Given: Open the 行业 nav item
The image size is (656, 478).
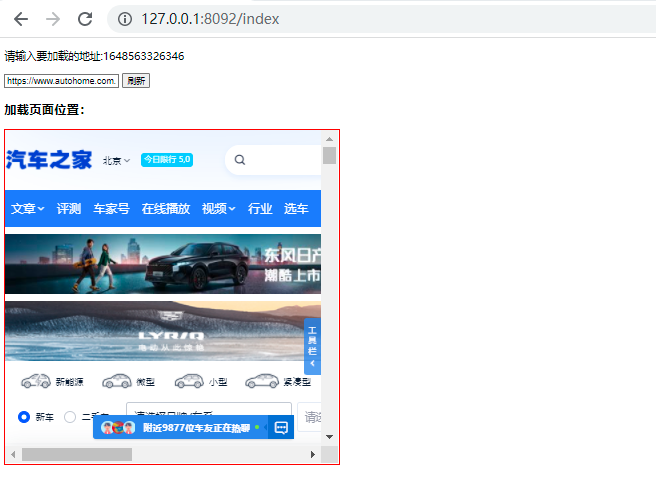Looking at the screenshot, I should coord(260,208).
